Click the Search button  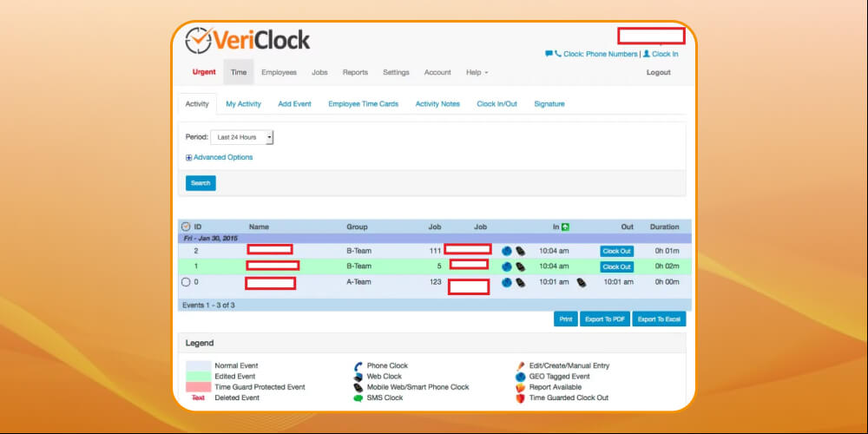[201, 183]
